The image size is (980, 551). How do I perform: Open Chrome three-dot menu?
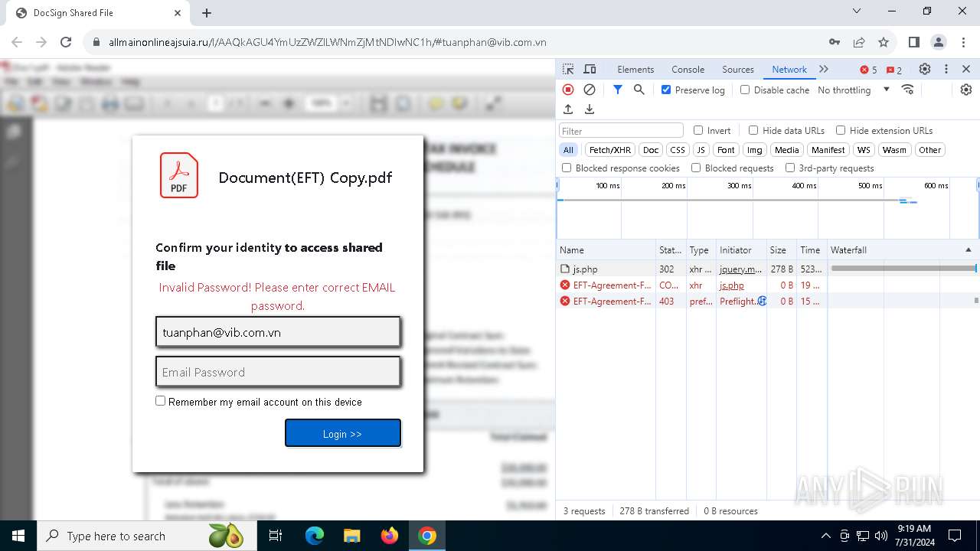(963, 42)
